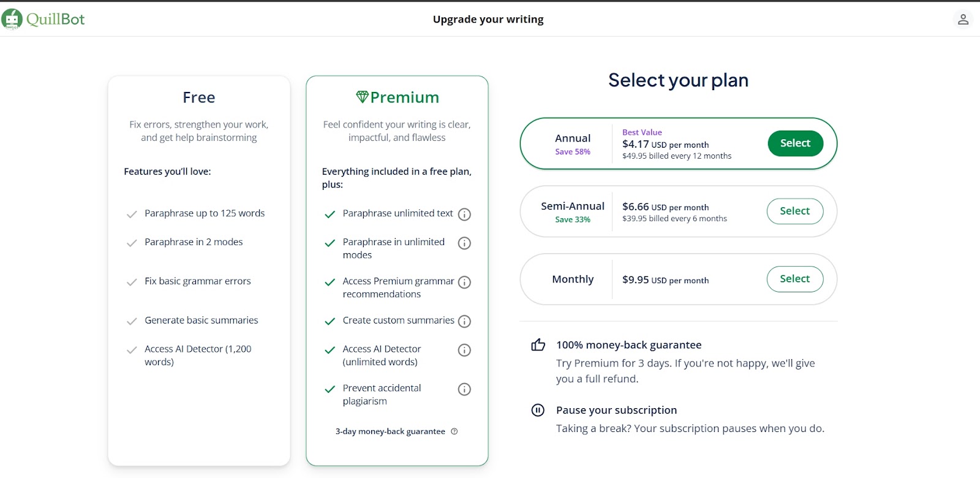Image resolution: width=980 pixels, height=478 pixels.
Task: Open info icon for Premium grammar recommendations
Action: point(464,283)
